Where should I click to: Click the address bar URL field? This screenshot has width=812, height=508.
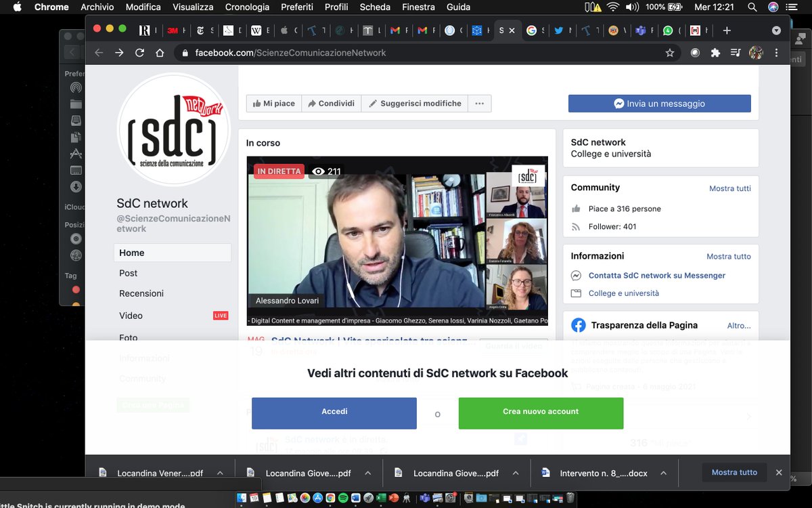click(x=426, y=53)
